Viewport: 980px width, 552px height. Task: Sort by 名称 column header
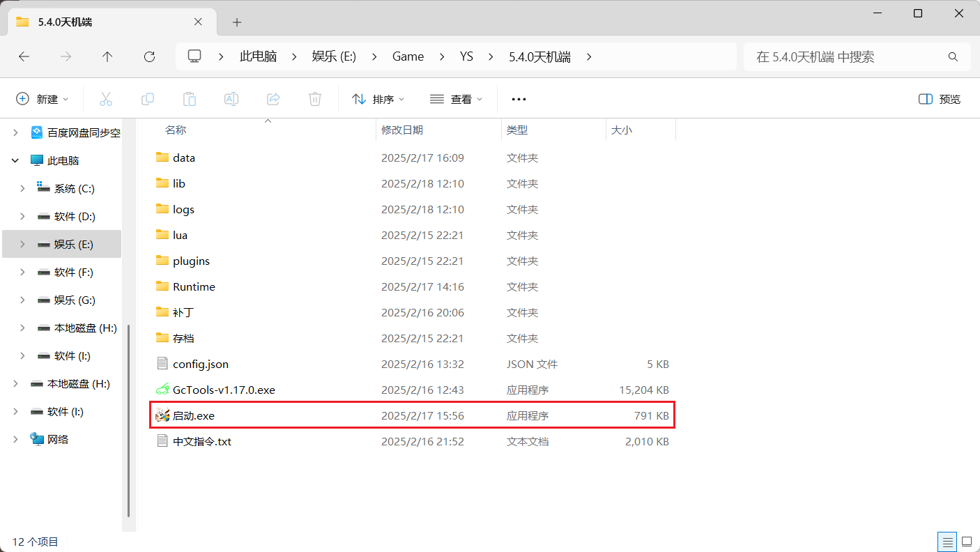pos(175,130)
